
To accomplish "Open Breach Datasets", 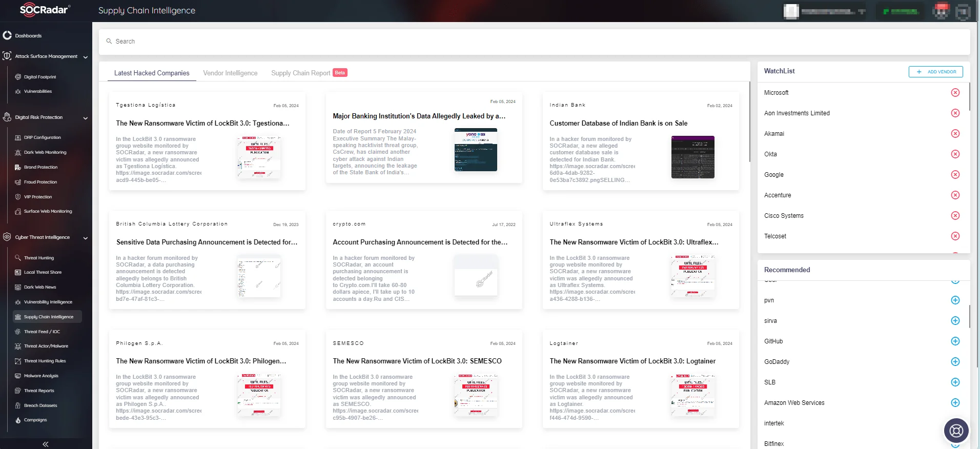I will (x=40, y=405).
